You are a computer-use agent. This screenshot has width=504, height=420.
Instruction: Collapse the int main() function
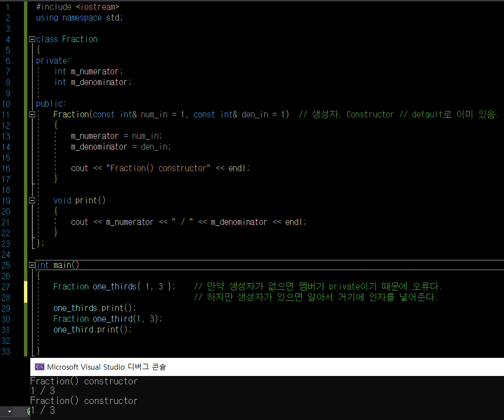click(x=32, y=265)
